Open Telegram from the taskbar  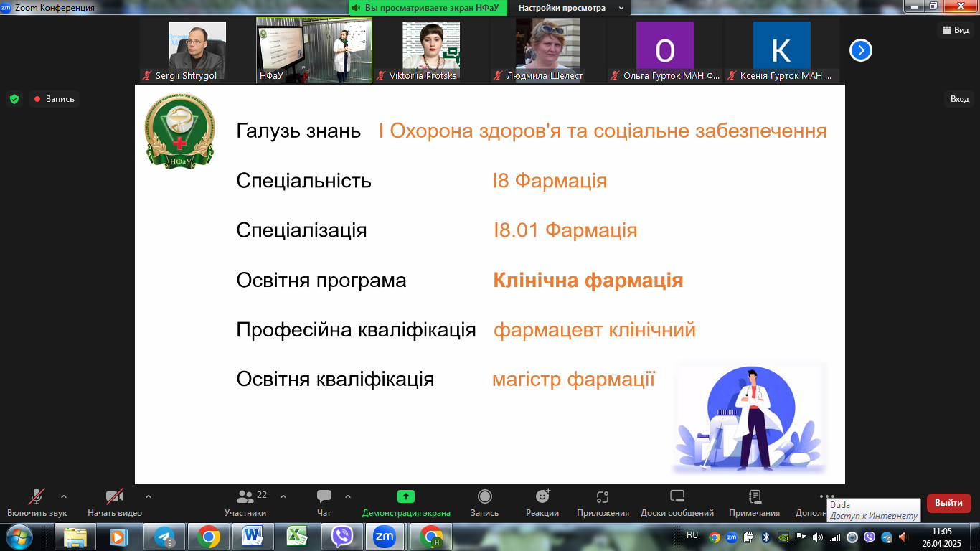[x=164, y=537]
